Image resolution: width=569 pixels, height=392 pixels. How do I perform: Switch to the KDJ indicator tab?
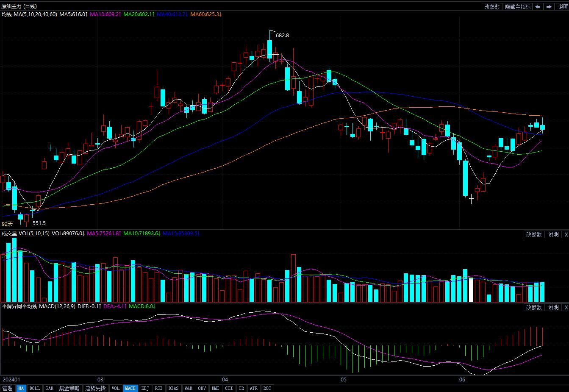(145, 388)
